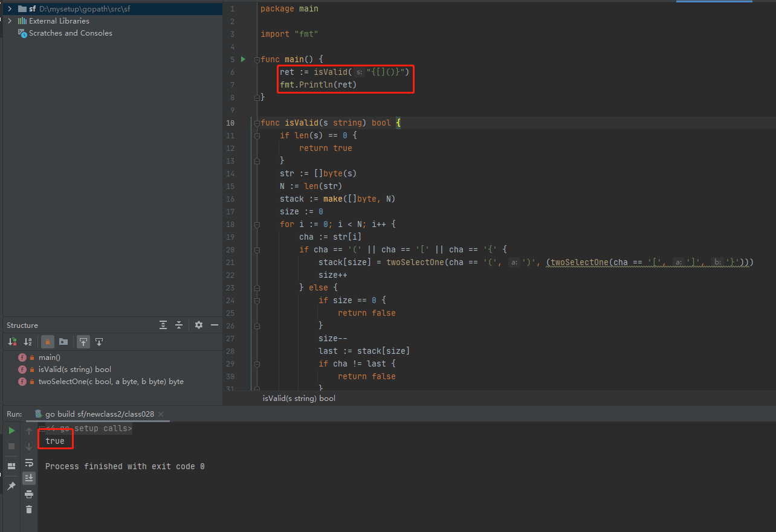Viewport: 776px width, 532px height.
Task: Select main() in Structure list
Action: click(x=49, y=357)
